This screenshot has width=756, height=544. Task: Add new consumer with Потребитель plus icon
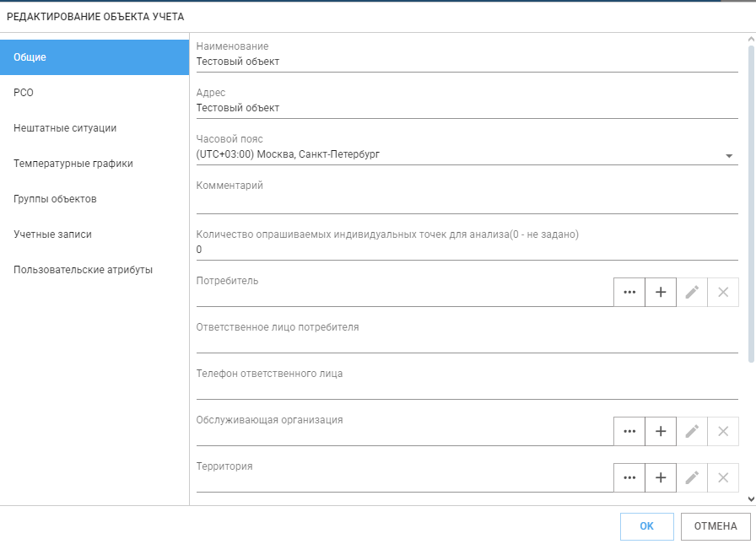point(661,292)
